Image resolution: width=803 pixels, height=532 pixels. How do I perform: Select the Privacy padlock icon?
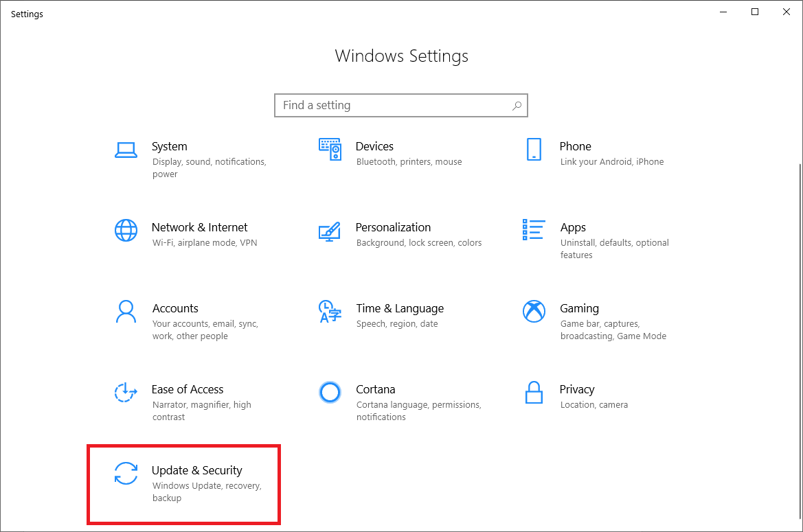[x=534, y=393]
